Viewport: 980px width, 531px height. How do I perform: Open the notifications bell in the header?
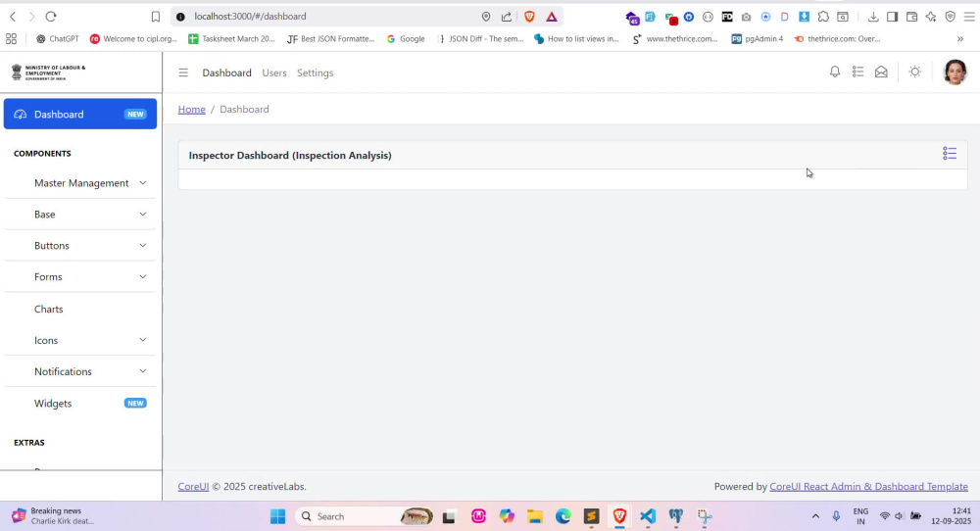(x=834, y=72)
